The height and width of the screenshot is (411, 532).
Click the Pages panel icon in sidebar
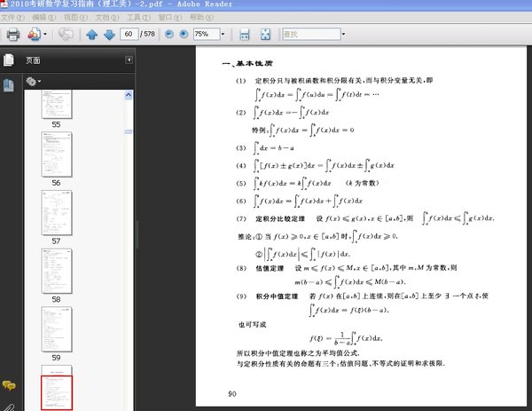9,60
